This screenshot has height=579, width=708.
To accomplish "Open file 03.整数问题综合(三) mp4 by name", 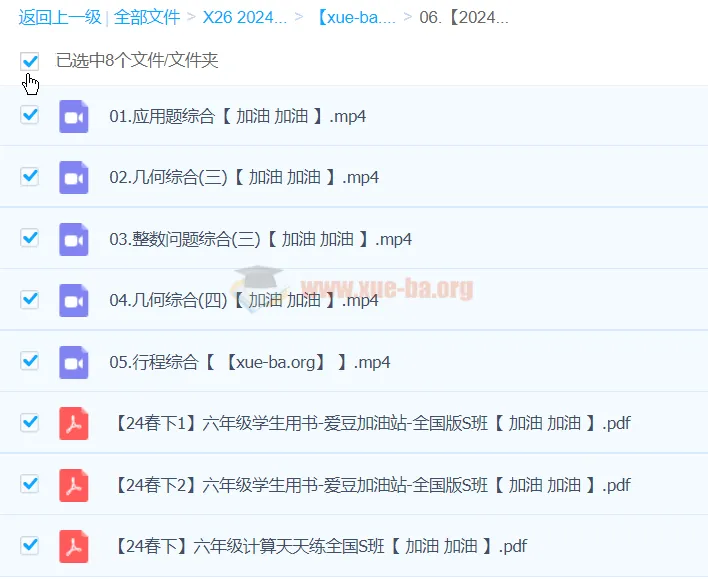I will 260,240.
